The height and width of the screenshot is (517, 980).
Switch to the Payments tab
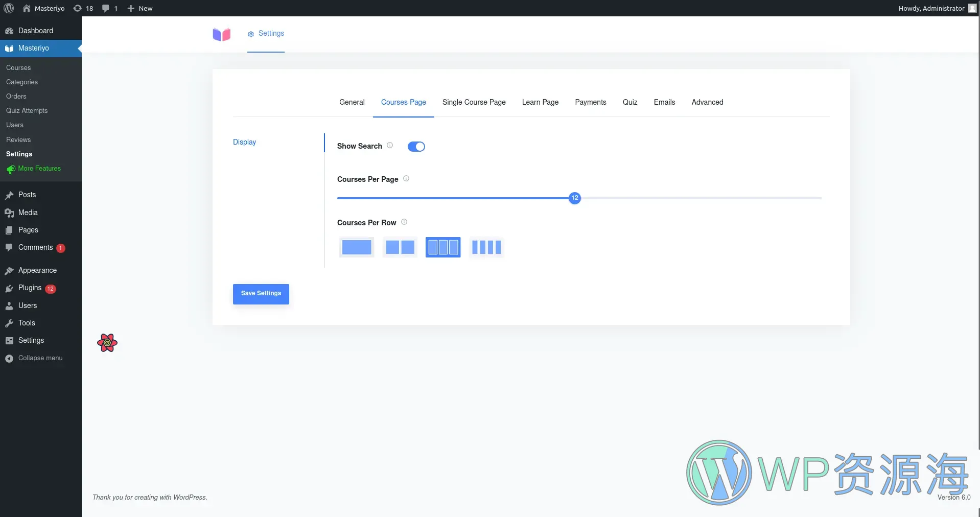pyautogui.click(x=590, y=102)
